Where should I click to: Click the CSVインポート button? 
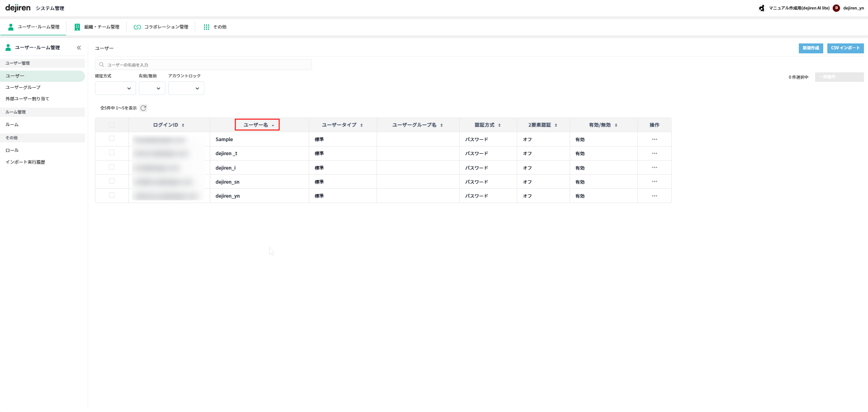point(845,48)
